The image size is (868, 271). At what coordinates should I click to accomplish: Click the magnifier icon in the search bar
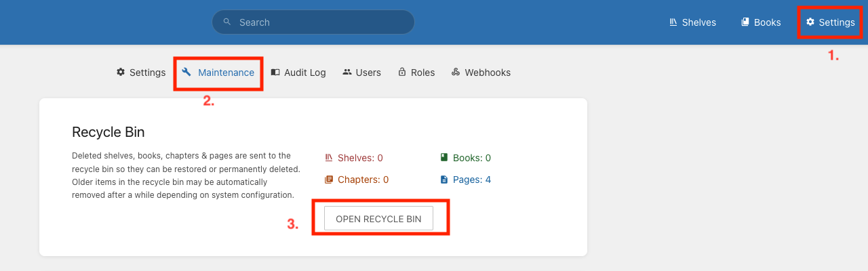[x=227, y=22]
